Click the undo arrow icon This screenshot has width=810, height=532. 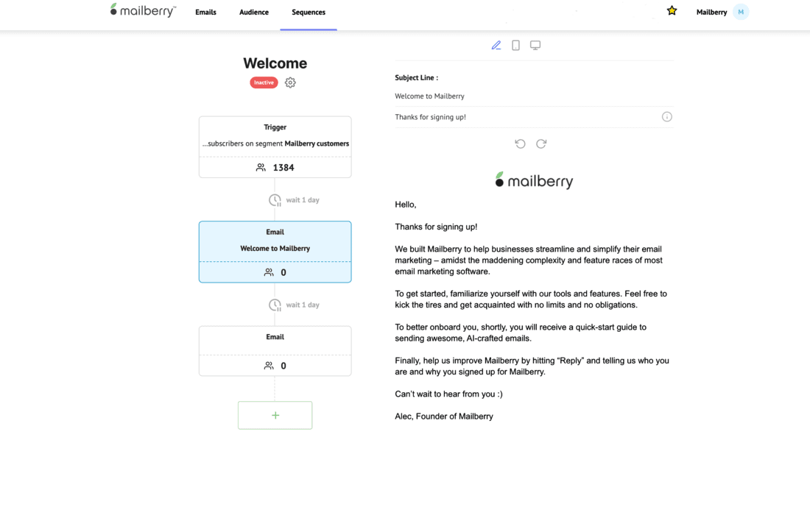[x=520, y=143]
